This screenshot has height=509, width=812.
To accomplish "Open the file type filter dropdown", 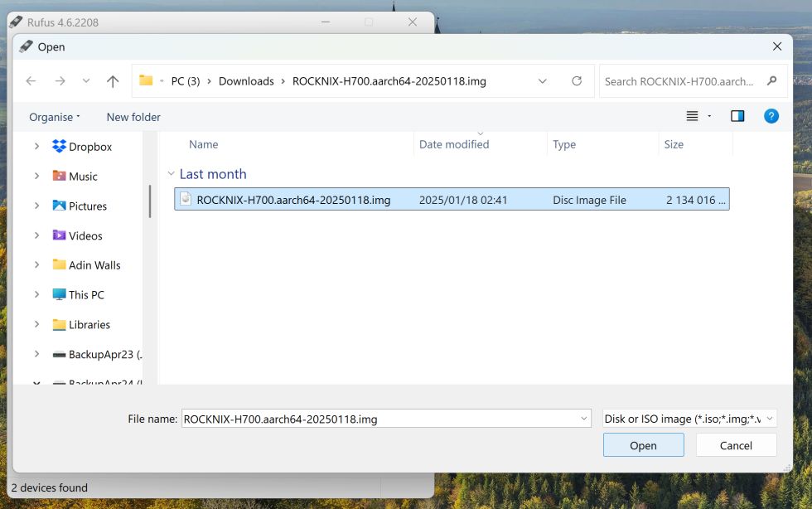I will pyautogui.click(x=689, y=419).
